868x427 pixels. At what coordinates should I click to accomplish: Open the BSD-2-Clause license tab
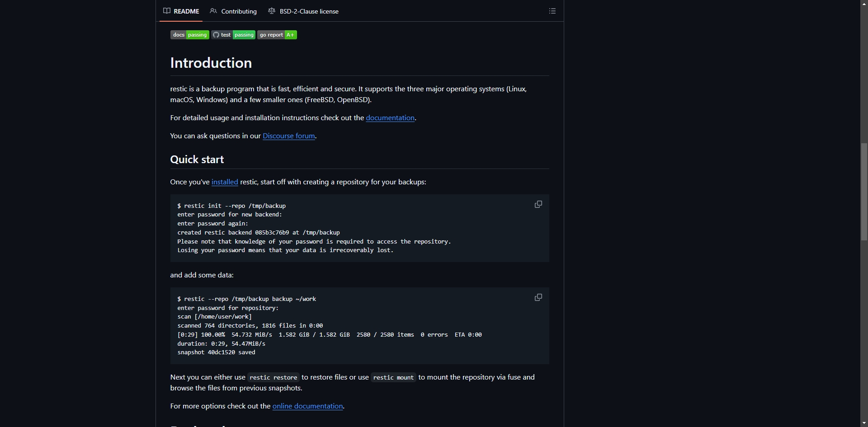point(303,11)
